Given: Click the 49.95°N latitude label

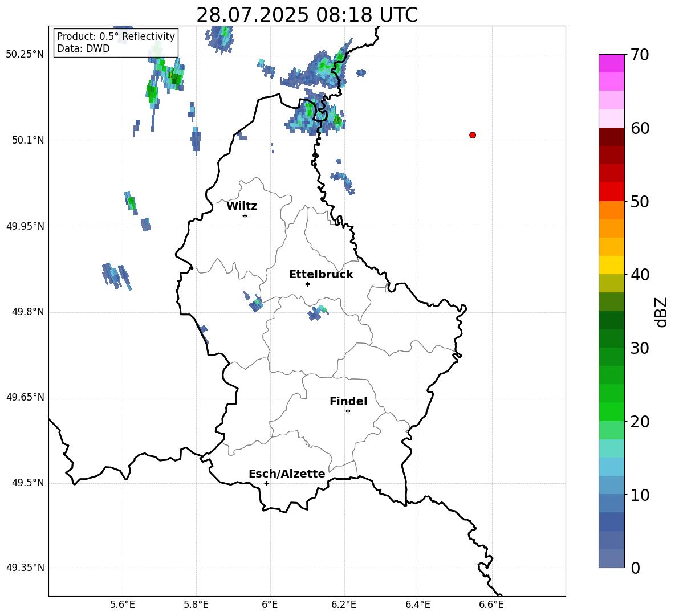Looking at the screenshot, I should click(25, 226).
